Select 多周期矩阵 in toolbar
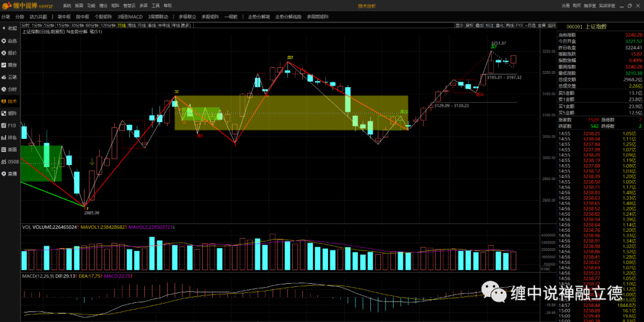This screenshot has width=644, height=322. tap(318, 17)
